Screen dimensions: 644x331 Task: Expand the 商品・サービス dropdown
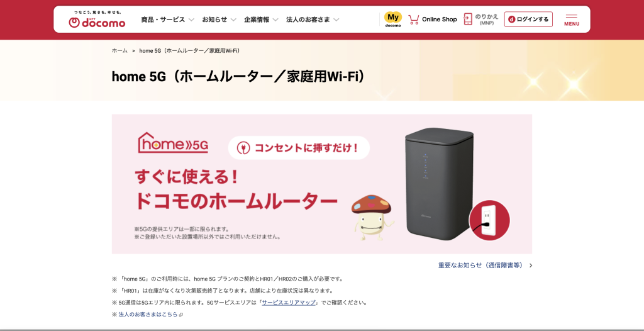[x=167, y=20]
